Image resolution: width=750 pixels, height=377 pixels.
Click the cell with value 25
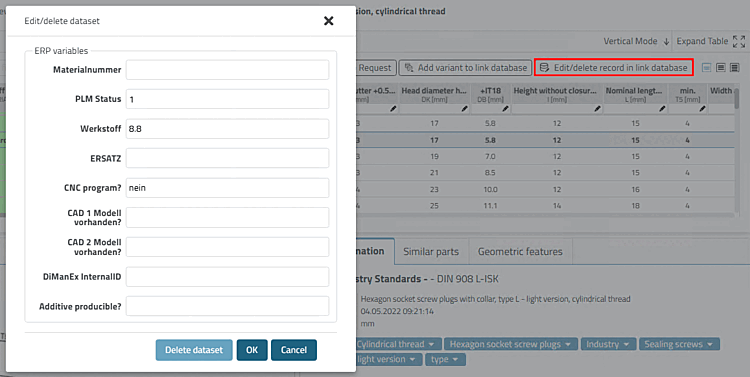click(x=434, y=206)
